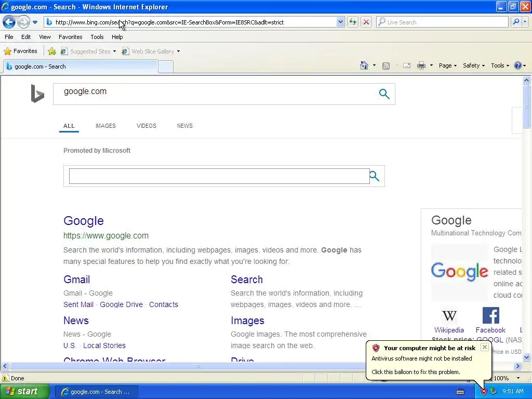Click the red security shield tray icon
Screen dimensions: 532x399
[484, 391]
